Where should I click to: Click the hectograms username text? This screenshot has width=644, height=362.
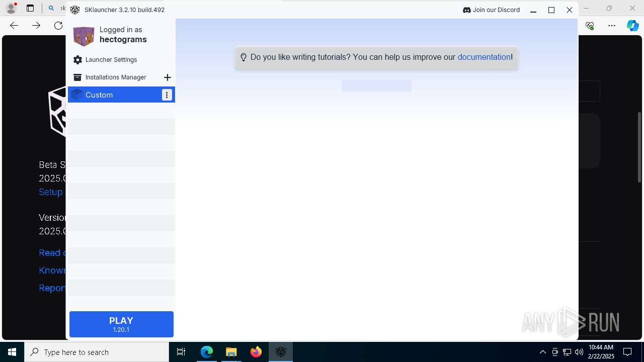click(123, 40)
